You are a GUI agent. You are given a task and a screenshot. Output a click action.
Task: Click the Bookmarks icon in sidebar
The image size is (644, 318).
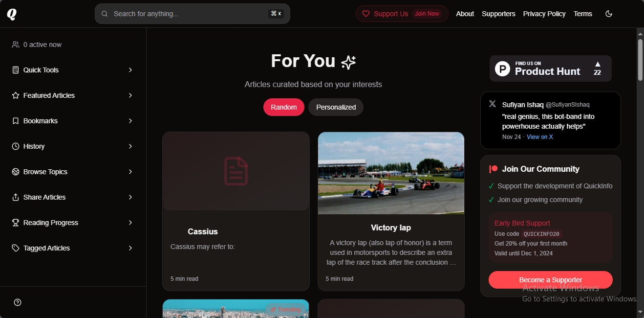pos(16,121)
